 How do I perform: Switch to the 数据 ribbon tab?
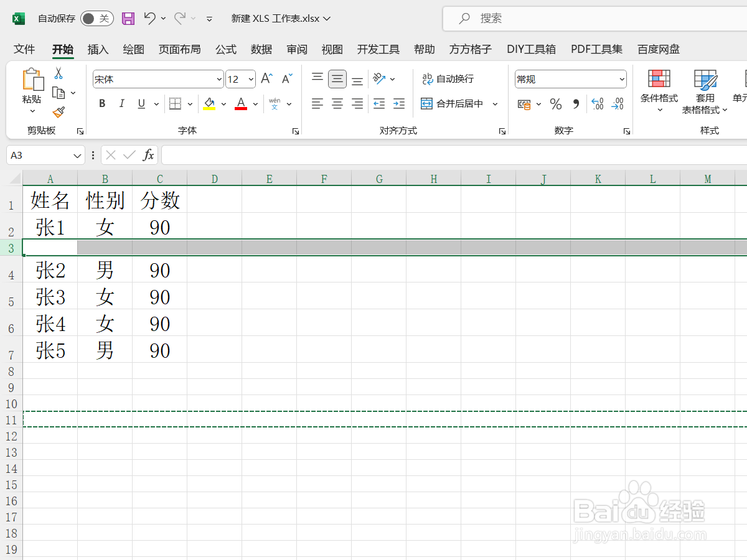(x=261, y=49)
